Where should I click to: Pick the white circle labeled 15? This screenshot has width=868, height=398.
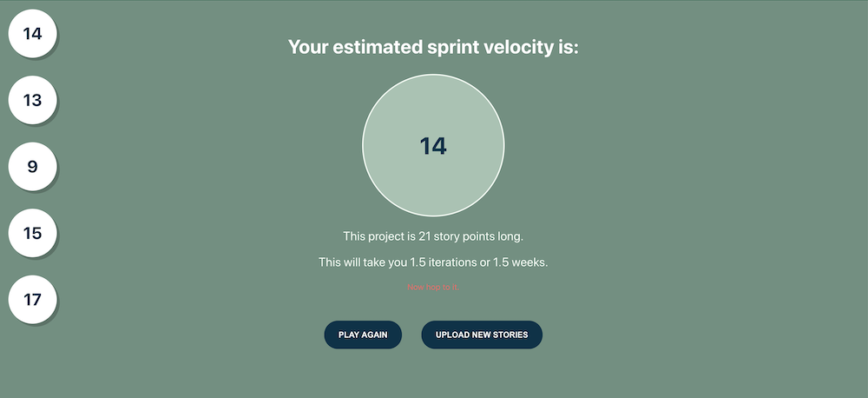tap(32, 234)
